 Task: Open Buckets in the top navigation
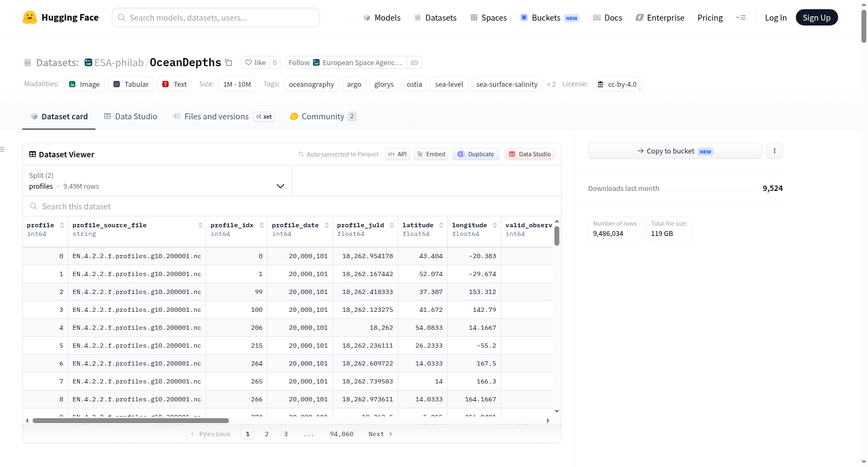(x=550, y=18)
